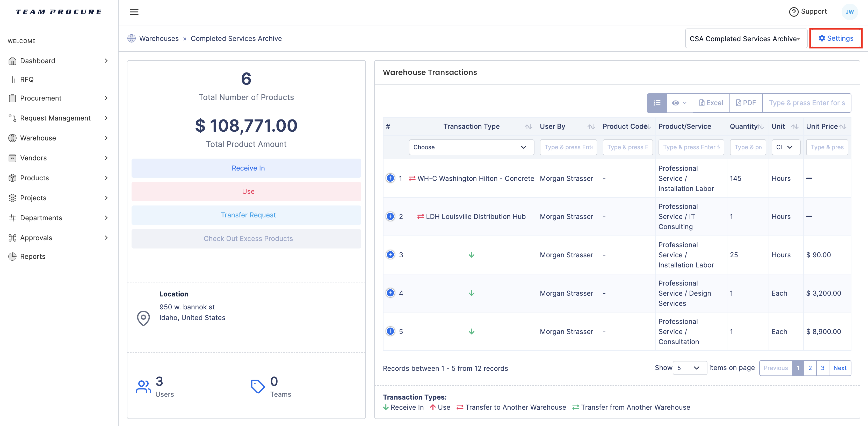Sort by User By column
Viewport: 868px width, 426px height.
(591, 127)
